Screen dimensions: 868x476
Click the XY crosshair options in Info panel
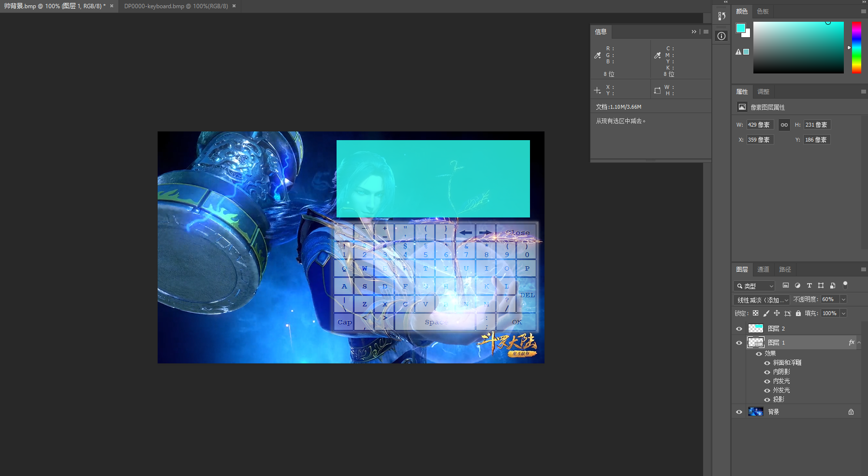tap(598, 90)
